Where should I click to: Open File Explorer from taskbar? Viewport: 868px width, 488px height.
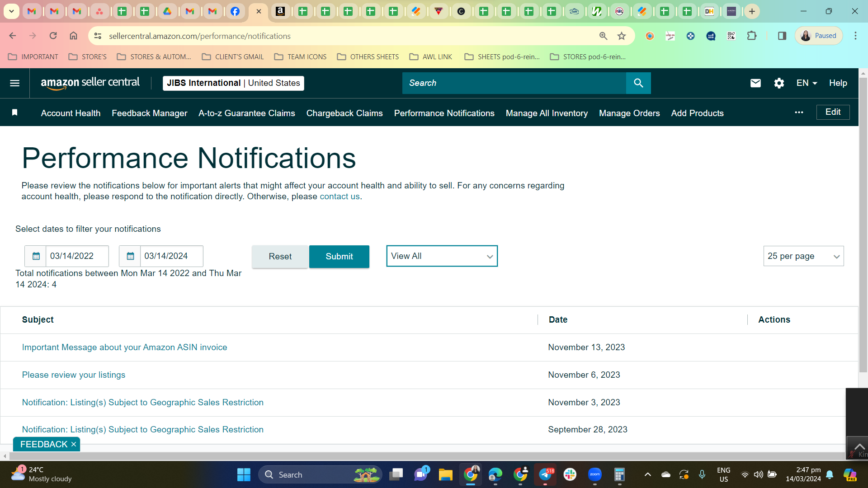445,474
